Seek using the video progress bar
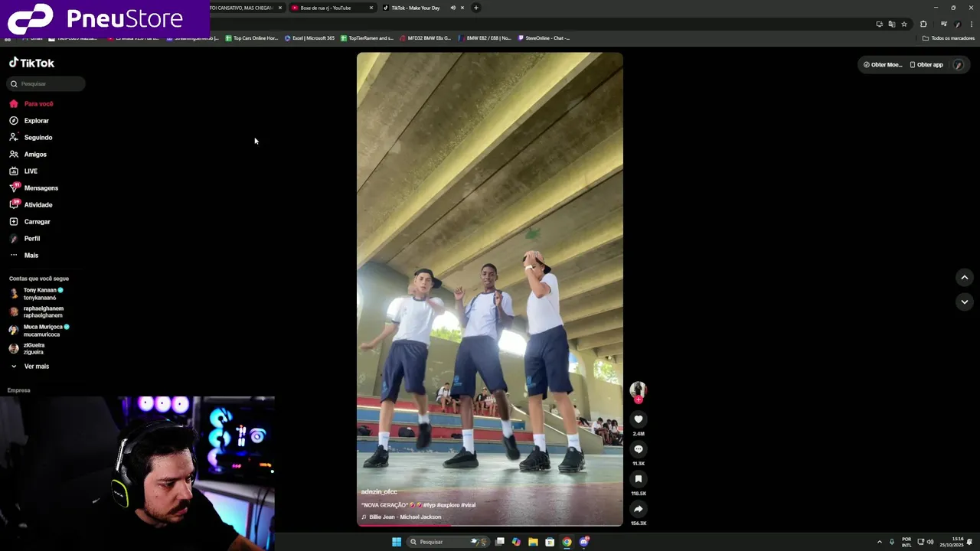This screenshot has height=551, width=980. pyautogui.click(x=490, y=525)
